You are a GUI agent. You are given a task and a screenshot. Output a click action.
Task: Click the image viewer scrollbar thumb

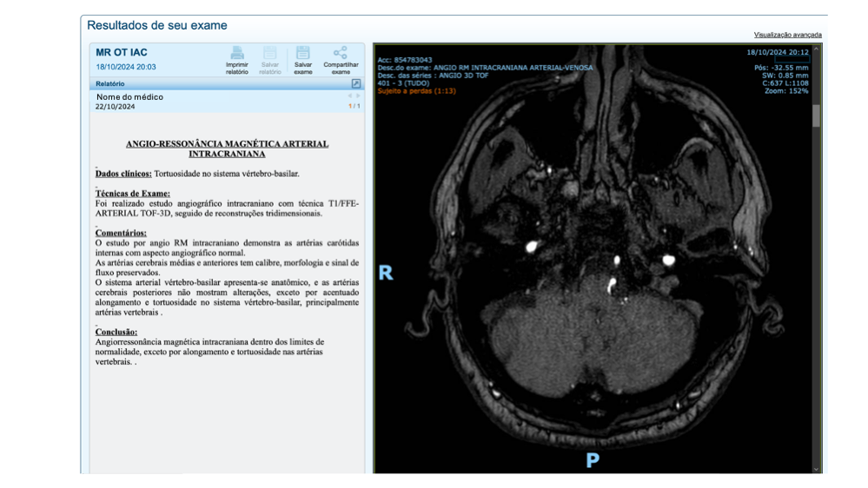click(x=816, y=115)
